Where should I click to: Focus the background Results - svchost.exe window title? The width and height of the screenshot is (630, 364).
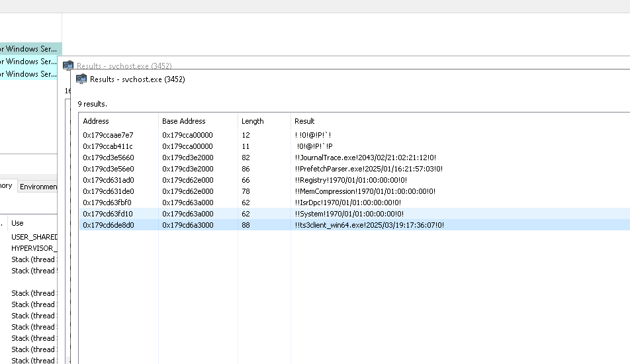tap(124, 66)
